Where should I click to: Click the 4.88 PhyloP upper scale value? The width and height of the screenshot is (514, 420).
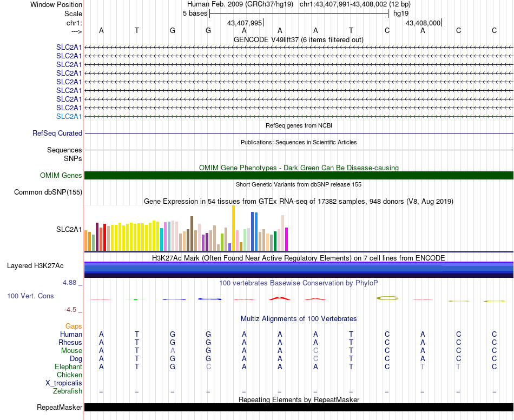point(69,282)
